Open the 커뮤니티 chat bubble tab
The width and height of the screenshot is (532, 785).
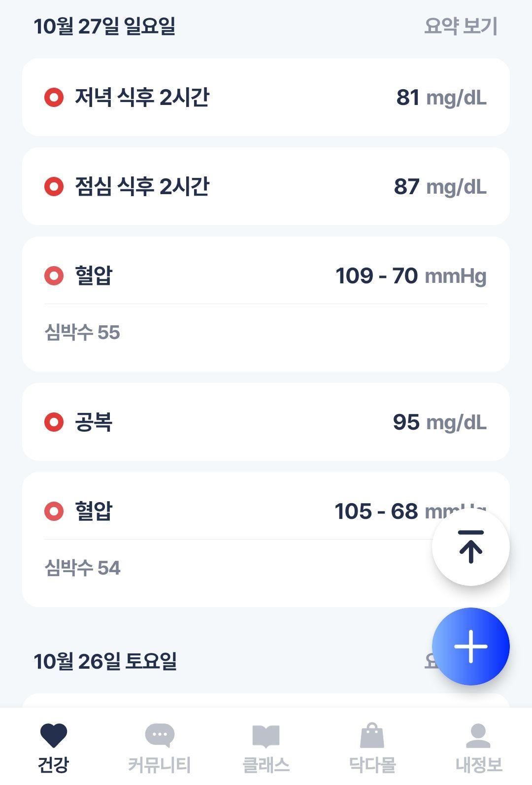pos(159,748)
